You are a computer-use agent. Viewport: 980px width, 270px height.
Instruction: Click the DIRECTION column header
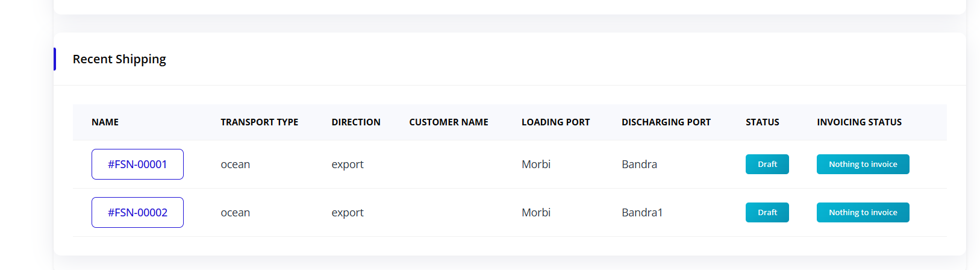[355, 122]
